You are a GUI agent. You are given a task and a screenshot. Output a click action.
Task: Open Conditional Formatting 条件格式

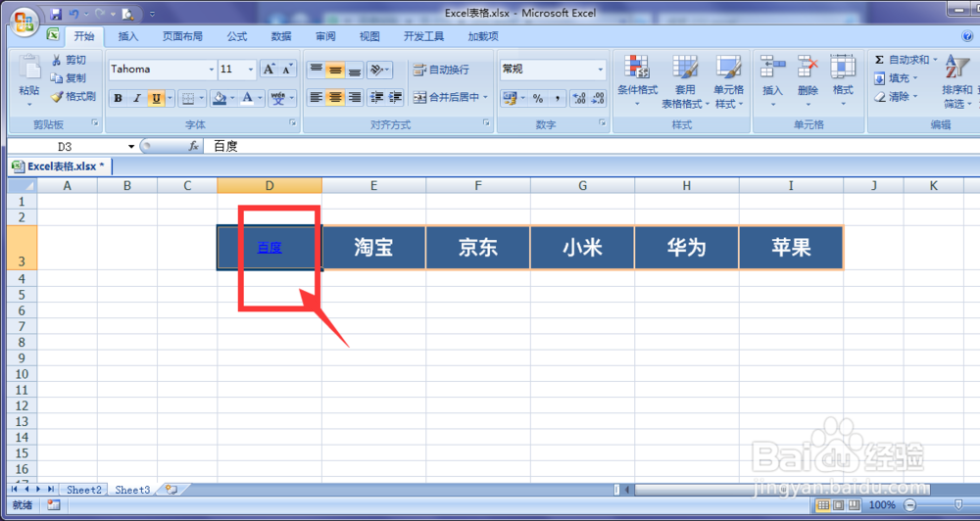point(638,81)
